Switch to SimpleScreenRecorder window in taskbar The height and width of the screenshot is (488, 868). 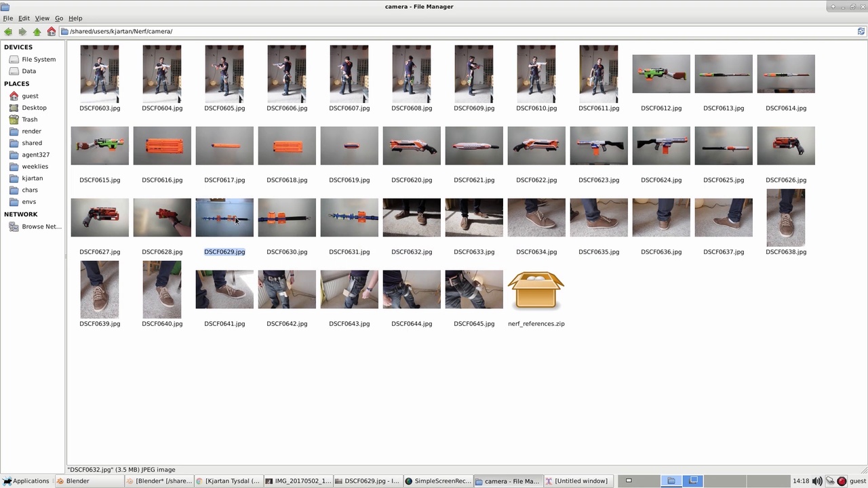(438, 481)
